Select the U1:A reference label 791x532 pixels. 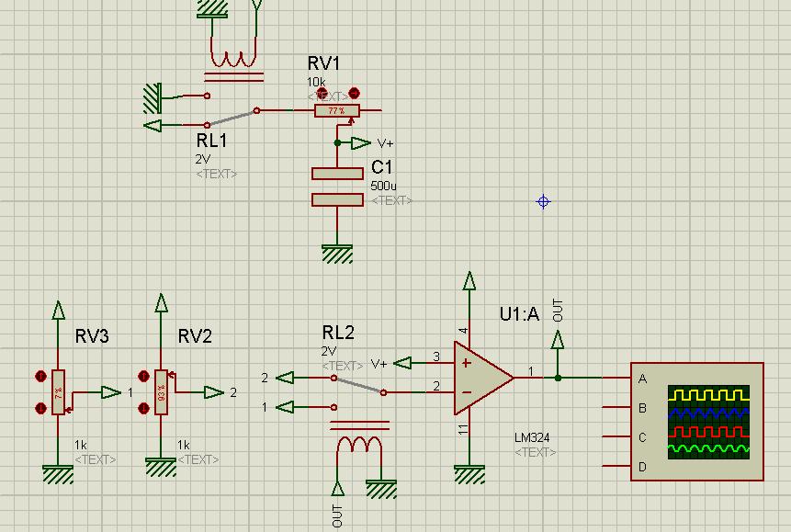520,314
